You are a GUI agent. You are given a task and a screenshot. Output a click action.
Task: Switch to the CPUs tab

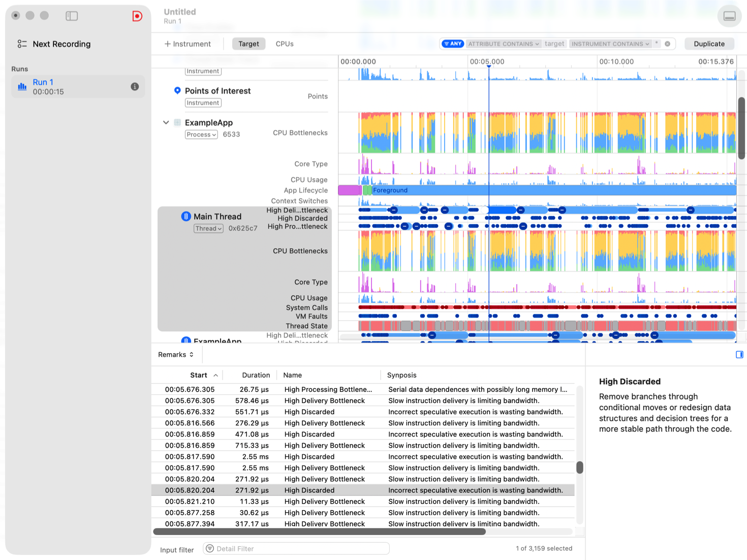(284, 44)
